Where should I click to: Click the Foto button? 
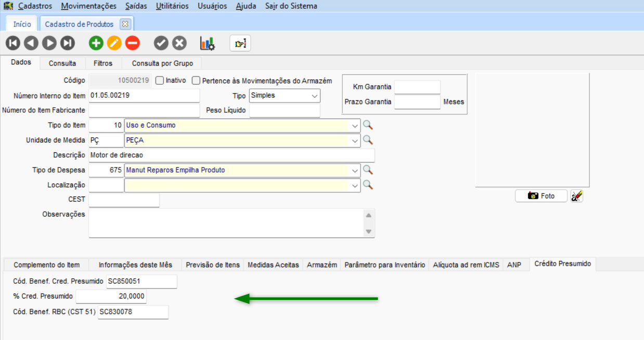(x=541, y=196)
